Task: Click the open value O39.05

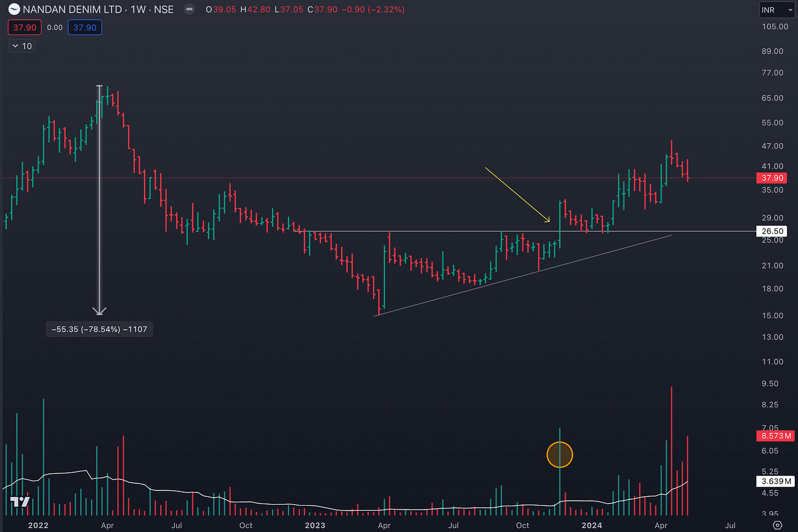Action: pos(221,9)
